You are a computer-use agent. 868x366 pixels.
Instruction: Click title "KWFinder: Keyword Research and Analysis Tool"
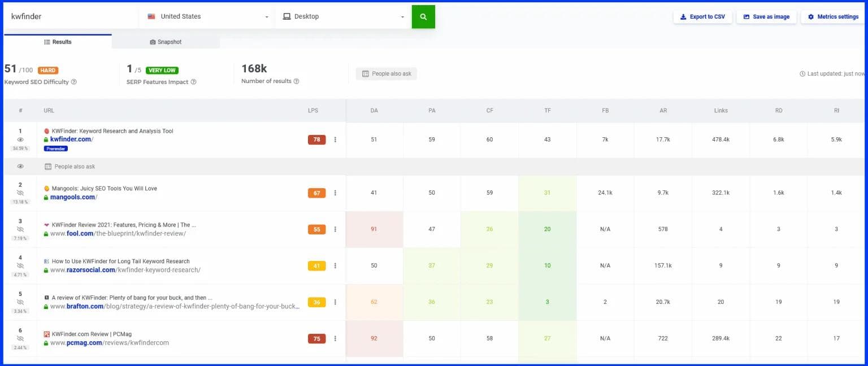pos(112,131)
